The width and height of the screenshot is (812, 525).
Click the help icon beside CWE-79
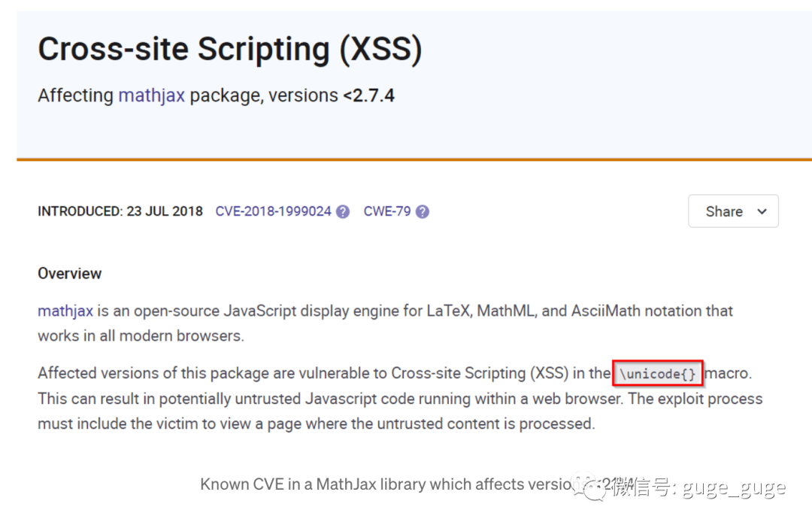pyautogui.click(x=422, y=211)
